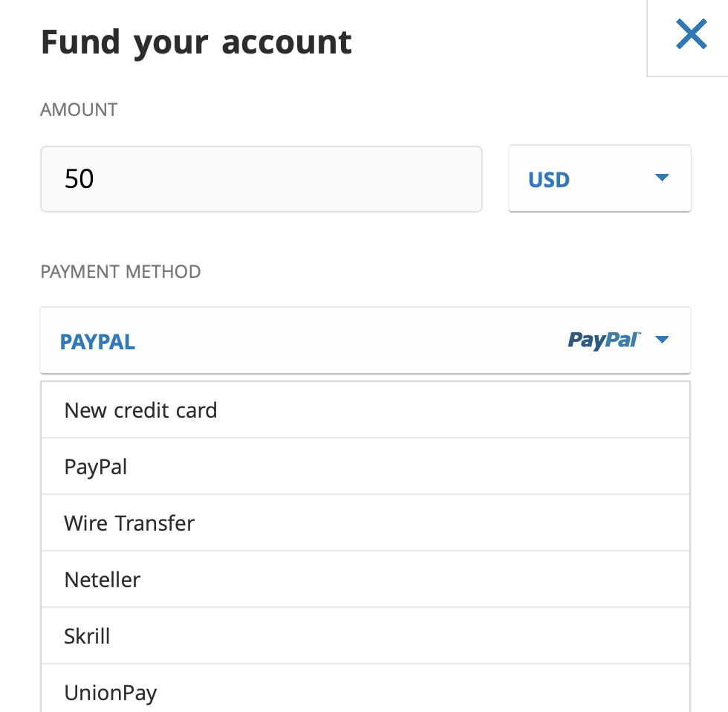
Task: Click the 50 value in amount box
Action: click(79, 179)
